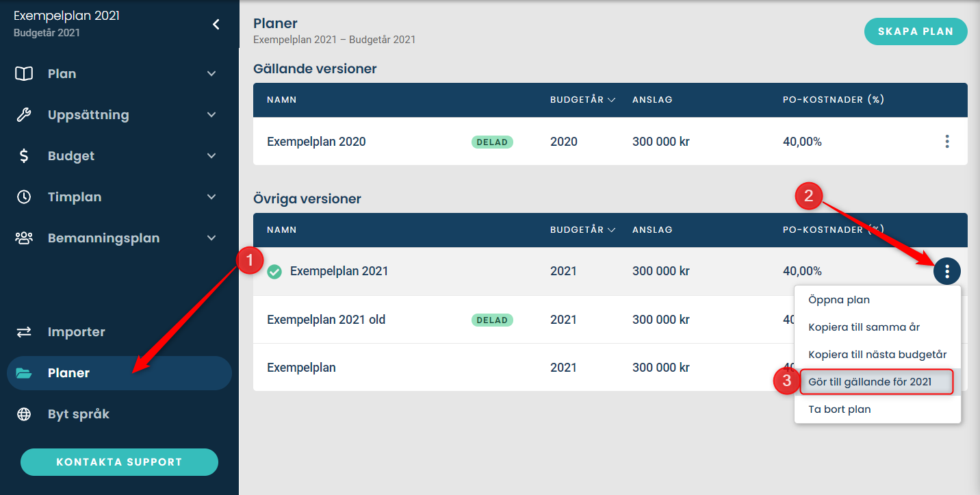Sort by Budgetår in Gällande versioner
The image size is (980, 495).
click(x=582, y=100)
